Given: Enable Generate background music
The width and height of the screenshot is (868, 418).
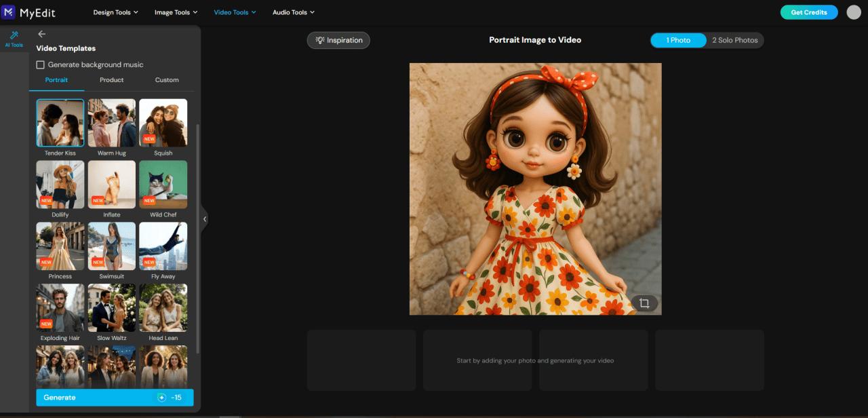Looking at the screenshot, I should (x=41, y=64).
